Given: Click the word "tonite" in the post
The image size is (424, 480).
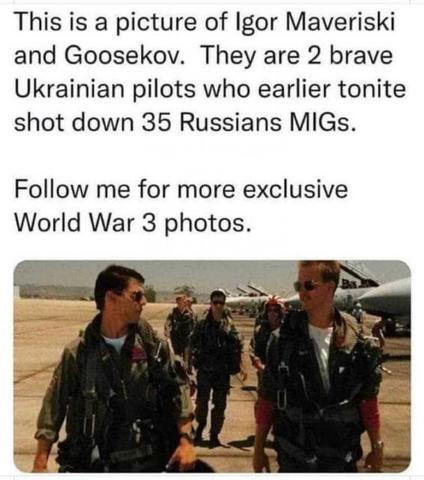Looking at the screenshot, I should click(x=372, y=89).
